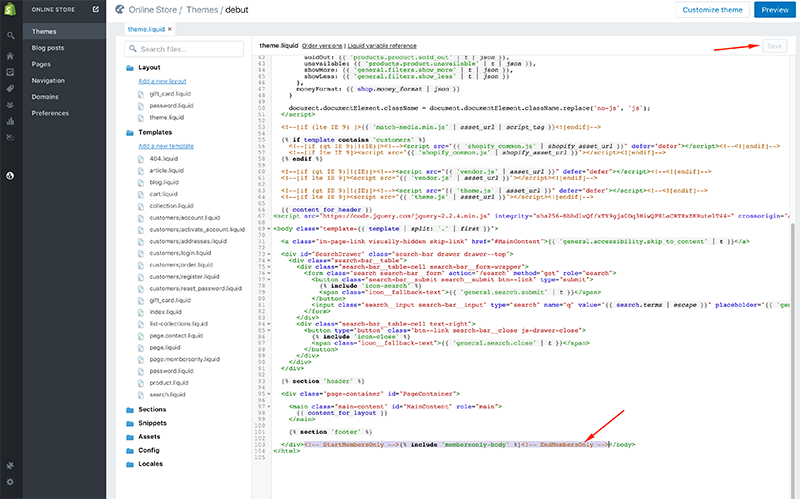Click the Layout folder icon
Image resolution: width=800 pixels, height=499 pixels.
[130, 68]
